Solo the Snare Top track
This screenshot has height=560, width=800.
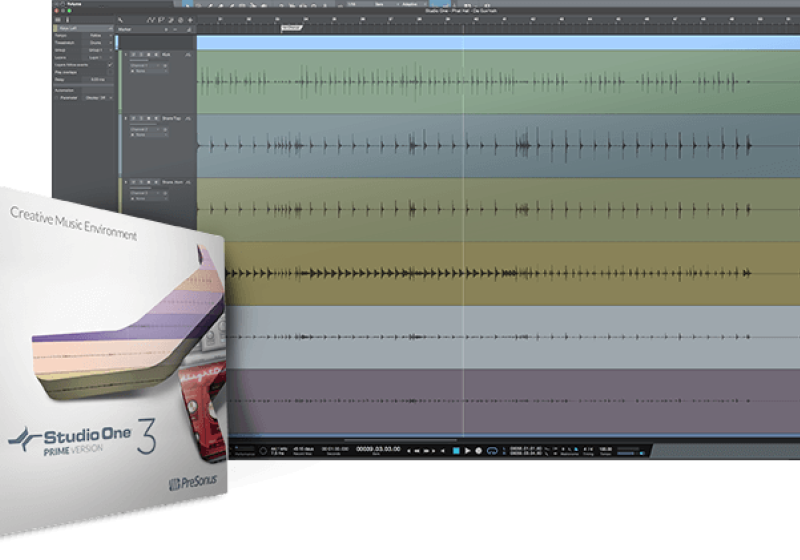click(x=141, y=118)
